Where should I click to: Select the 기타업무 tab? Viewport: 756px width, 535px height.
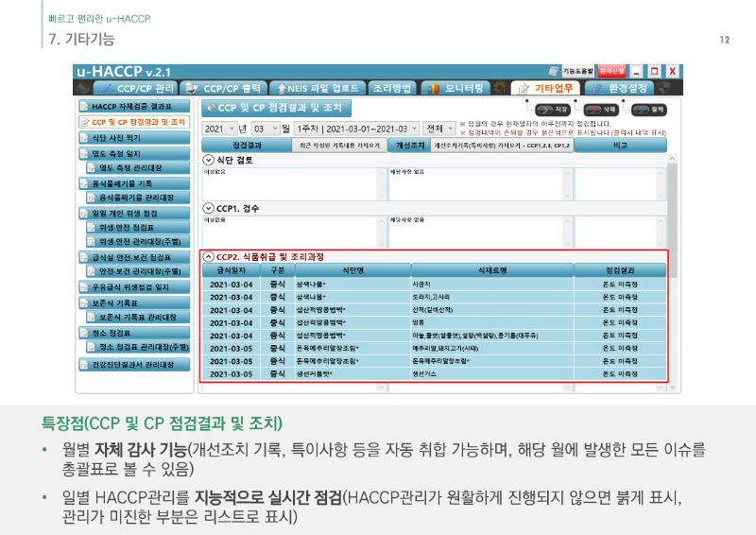pyautogui.click(x=545, y=88)
